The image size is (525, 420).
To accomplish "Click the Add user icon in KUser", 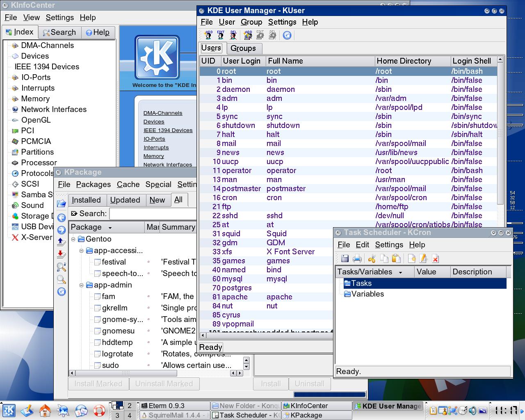I will [208, 35].
